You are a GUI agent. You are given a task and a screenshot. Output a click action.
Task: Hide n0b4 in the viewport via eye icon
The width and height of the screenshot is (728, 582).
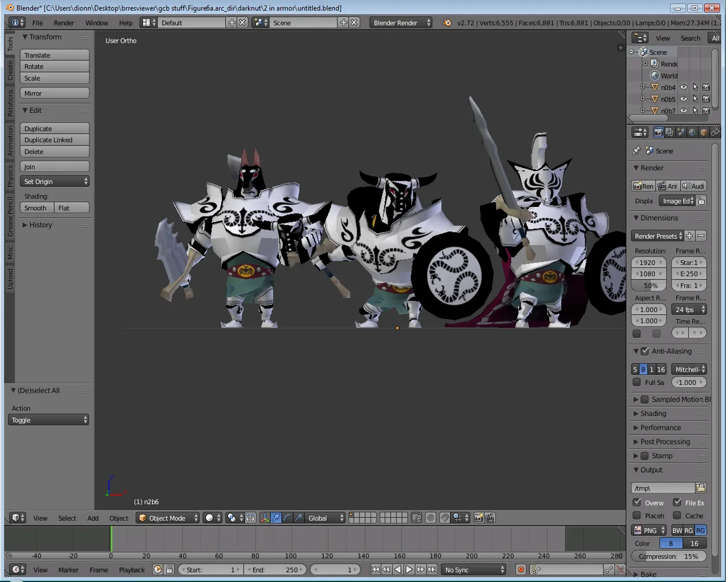point(684,88)
